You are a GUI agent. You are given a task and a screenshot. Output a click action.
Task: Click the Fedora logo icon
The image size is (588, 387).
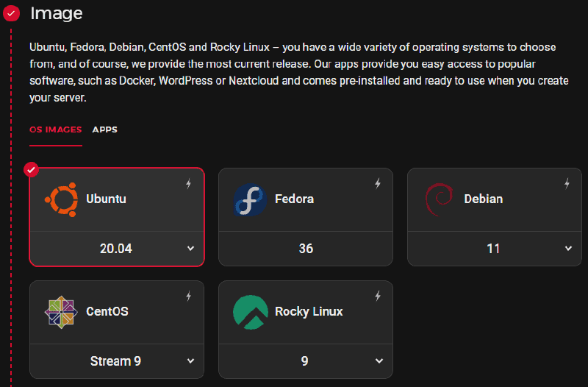249,200
